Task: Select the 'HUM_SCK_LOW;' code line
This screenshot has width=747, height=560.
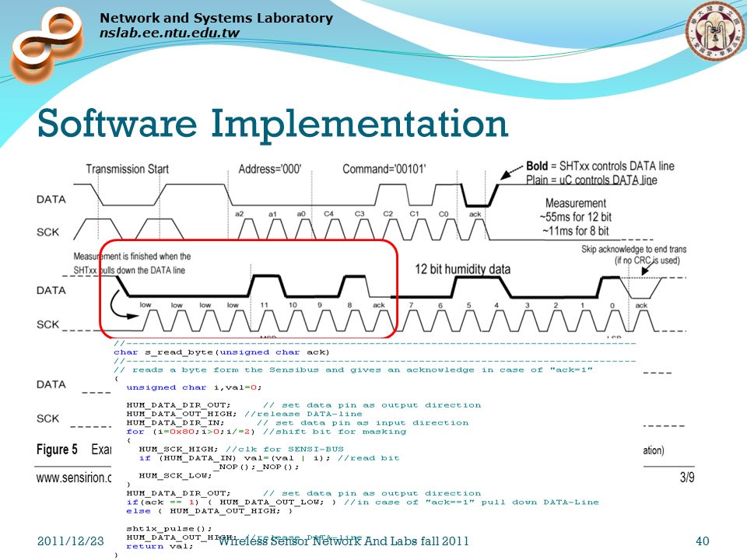Action: 175,476
